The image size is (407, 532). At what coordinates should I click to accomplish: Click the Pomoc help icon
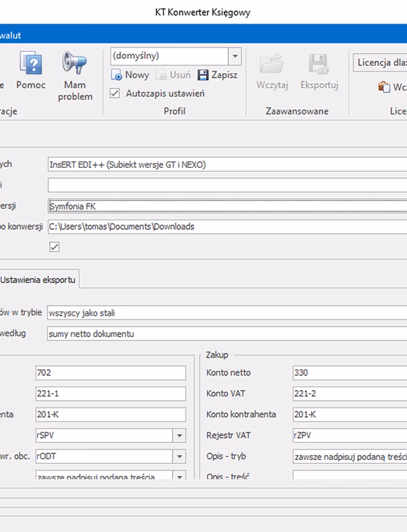[x=30, y=64]
